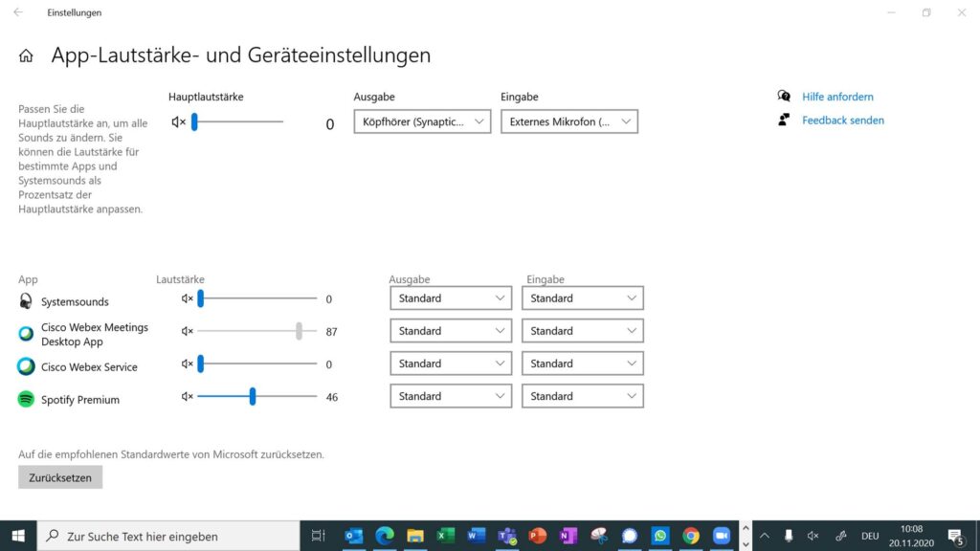The height and width of the screenshot is (551, 980).
Task: Open the notification center with 5 notifications
Action: pos(955,536)
